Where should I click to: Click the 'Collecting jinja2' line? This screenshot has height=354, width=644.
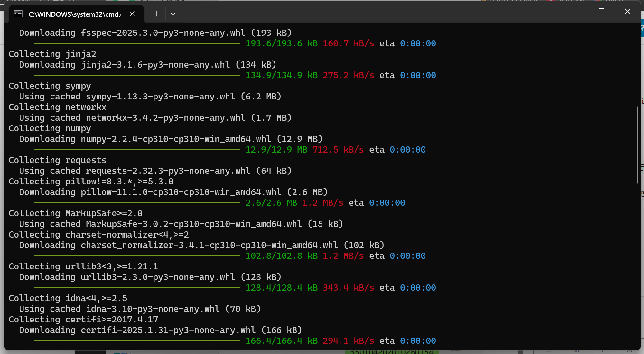(x=52, y=54)
